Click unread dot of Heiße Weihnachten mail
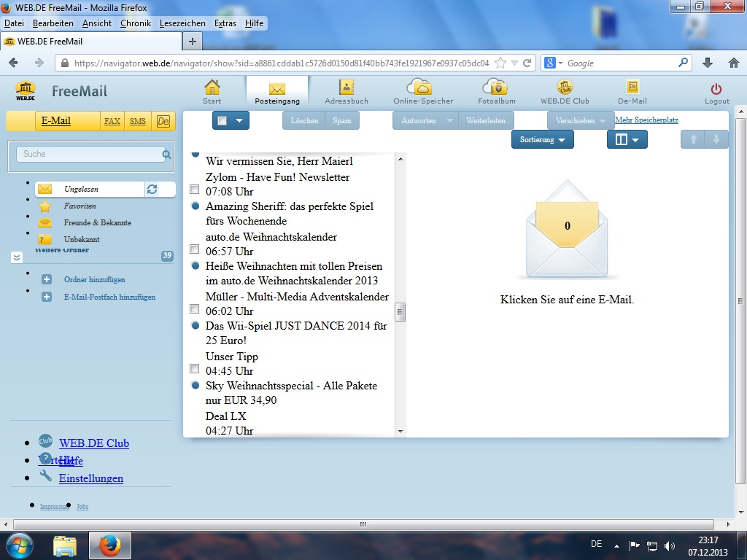This screenshot has height=560, width=747. point(196,265)
